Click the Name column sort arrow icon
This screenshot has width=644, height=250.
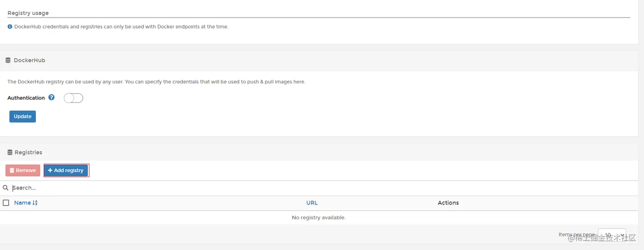[35, 203]
